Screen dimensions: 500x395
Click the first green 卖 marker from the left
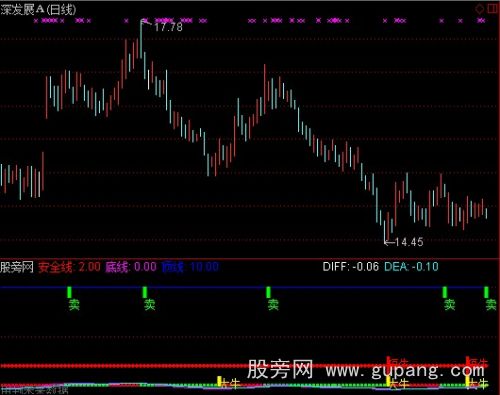74,305
